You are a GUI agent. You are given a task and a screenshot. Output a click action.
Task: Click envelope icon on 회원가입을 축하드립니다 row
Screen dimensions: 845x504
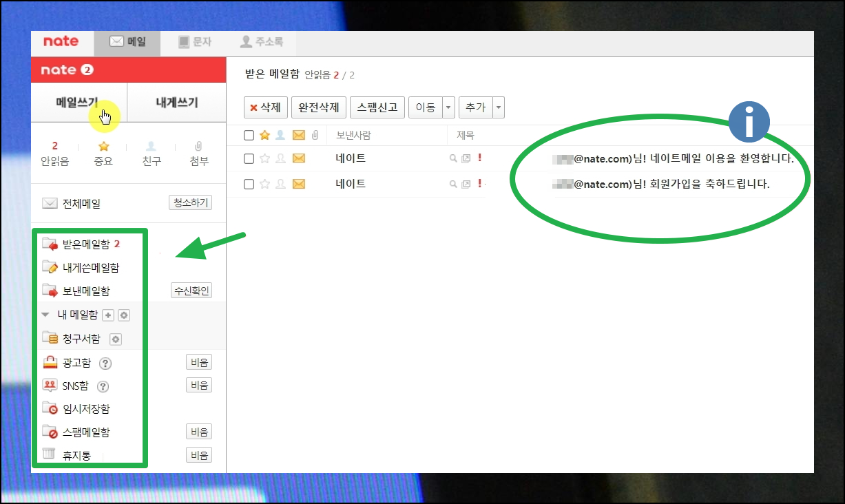point(299,184)
